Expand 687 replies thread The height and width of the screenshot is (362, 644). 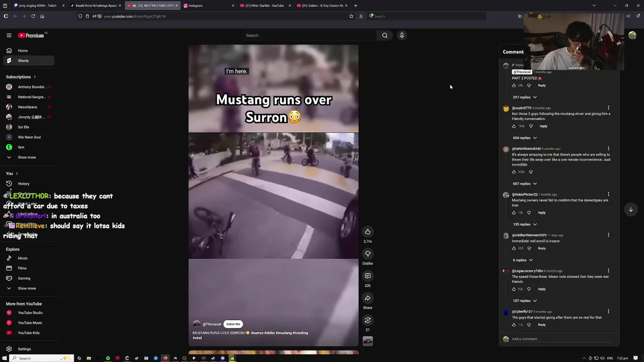tap(525, 184)
